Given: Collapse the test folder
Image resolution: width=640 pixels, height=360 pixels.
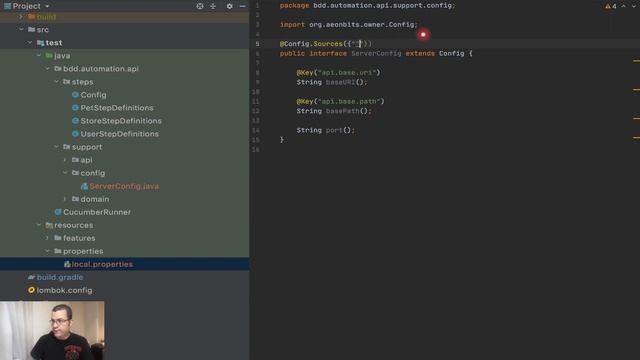Looking at the screenshot, I should (30, 42).
